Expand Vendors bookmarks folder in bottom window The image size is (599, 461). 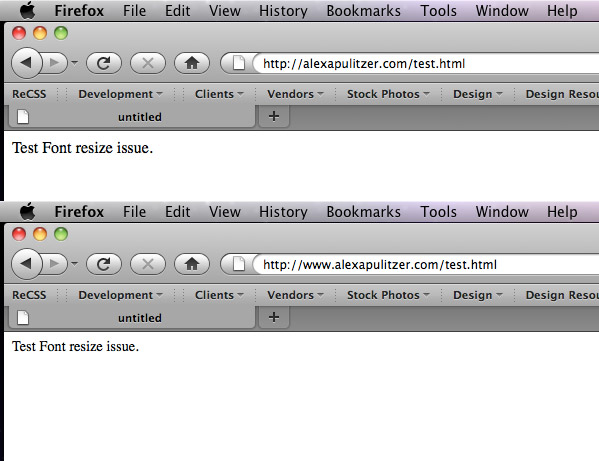point(295,295)
